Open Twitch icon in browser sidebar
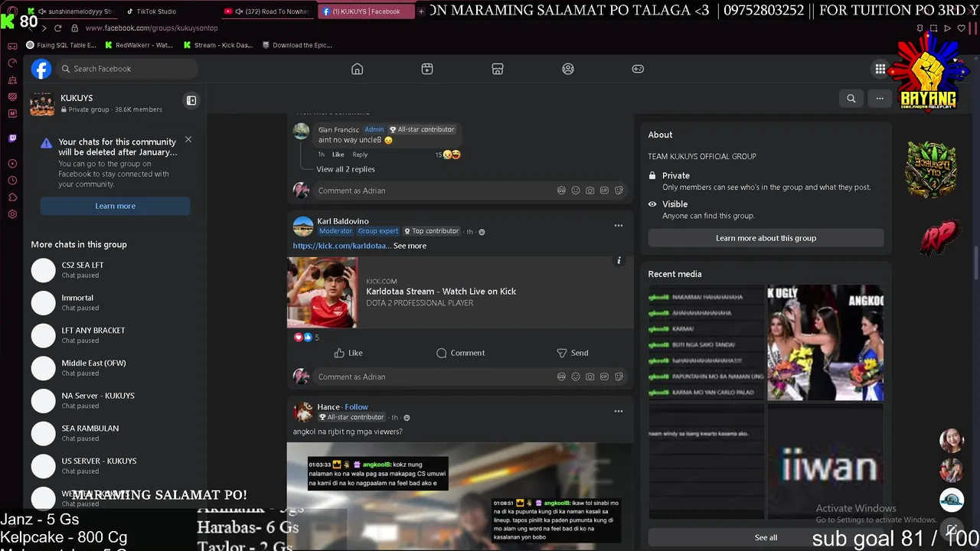980x551 pixels. [x=12, y=139]
